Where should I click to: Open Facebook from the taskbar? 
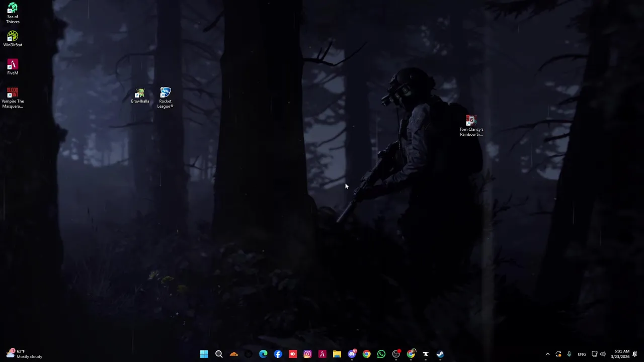pos(278,354)
